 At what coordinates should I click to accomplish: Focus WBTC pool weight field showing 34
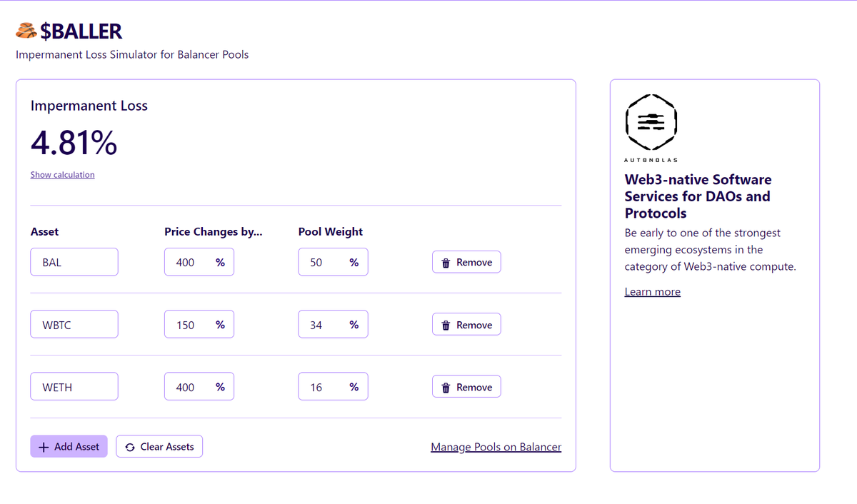[333, 325]
